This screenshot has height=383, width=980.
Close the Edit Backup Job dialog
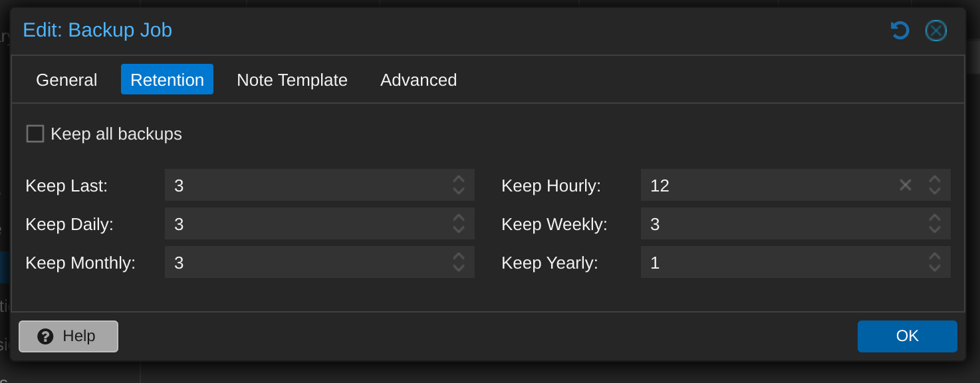click(x=936, y=31)
